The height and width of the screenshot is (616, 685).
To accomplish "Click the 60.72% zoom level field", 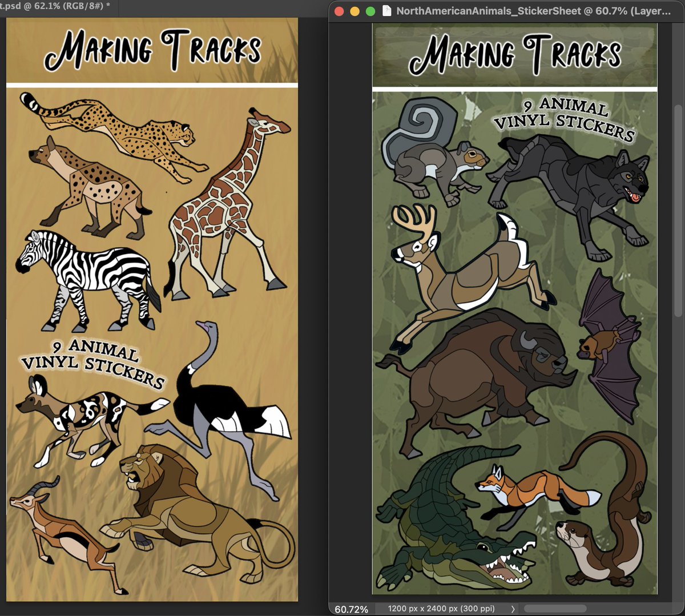I will point(351,609).
